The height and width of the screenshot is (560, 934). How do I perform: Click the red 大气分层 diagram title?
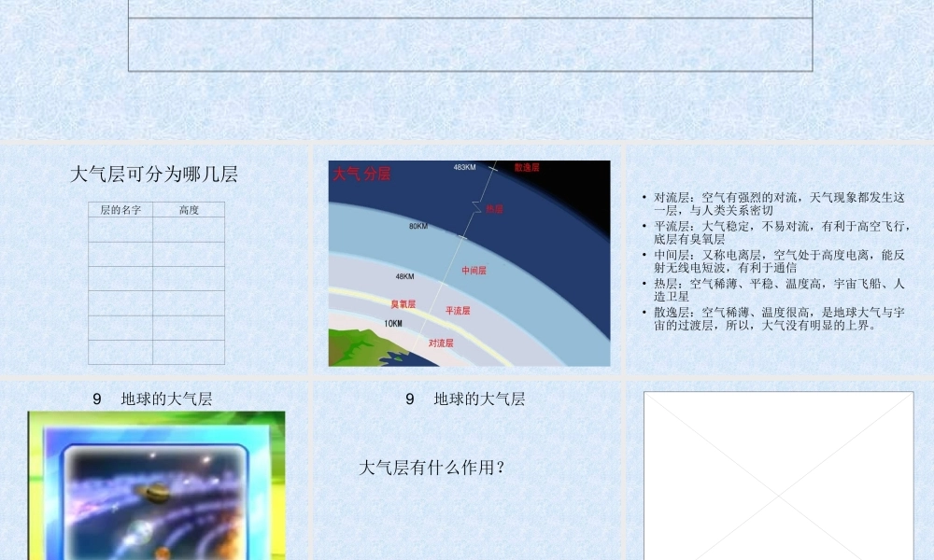pos(361,172)
